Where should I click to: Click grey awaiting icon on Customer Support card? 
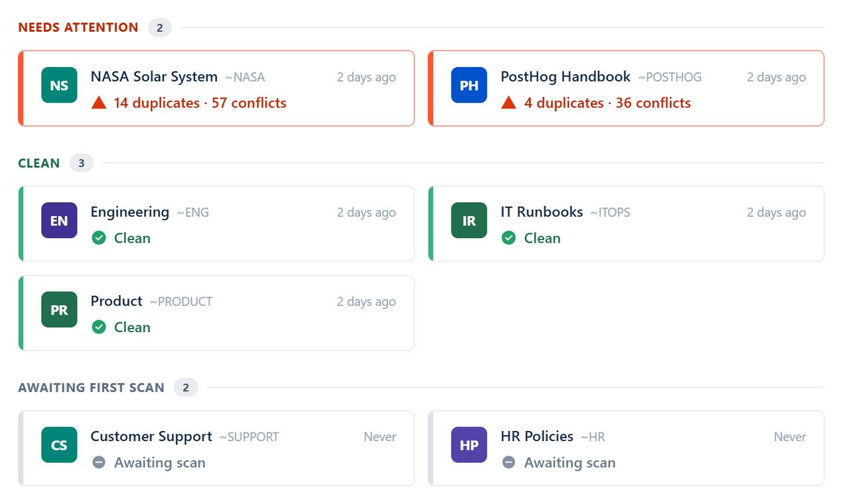pos(99,462)
